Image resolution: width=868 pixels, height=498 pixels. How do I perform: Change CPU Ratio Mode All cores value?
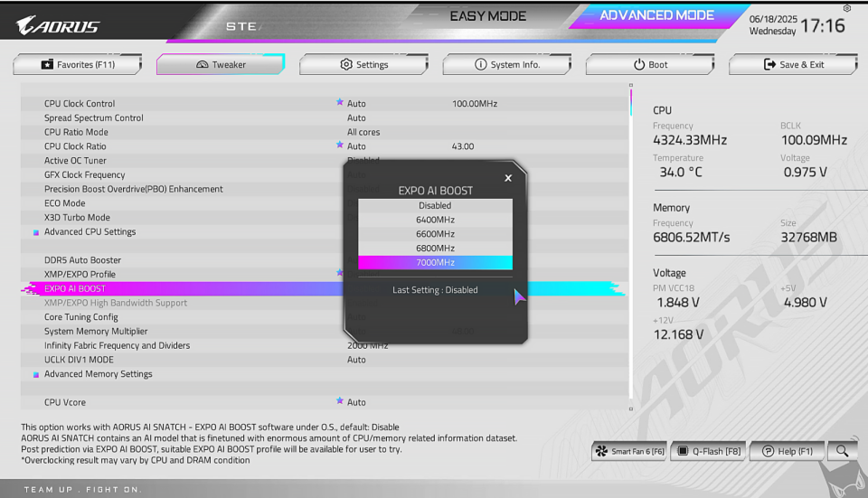(x=363, y=132)
